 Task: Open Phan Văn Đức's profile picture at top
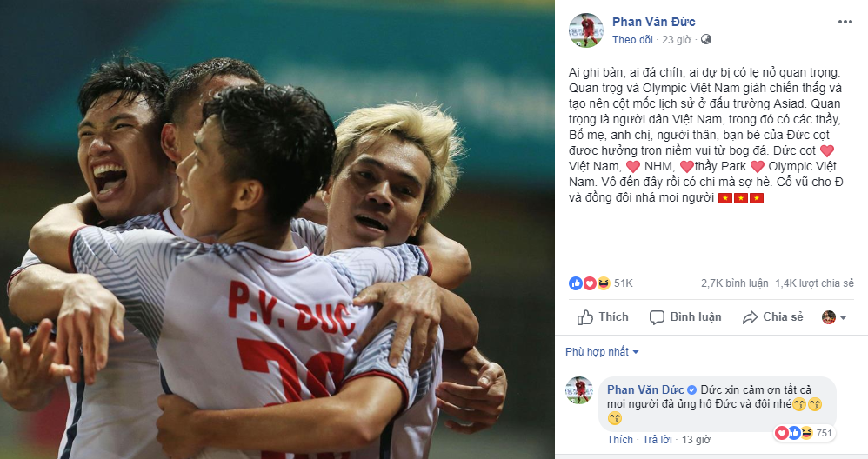585,30
